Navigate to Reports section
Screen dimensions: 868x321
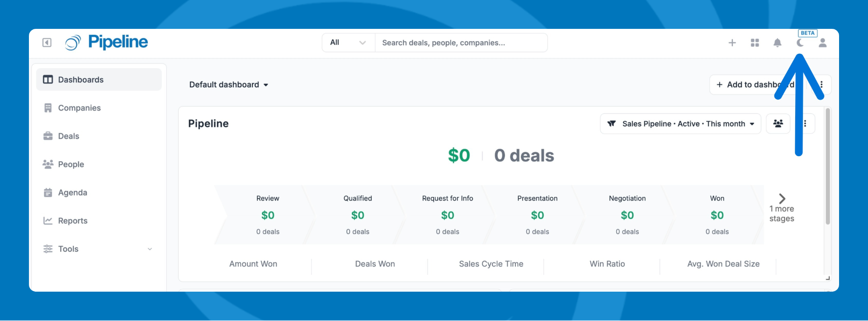click(73, 221)
